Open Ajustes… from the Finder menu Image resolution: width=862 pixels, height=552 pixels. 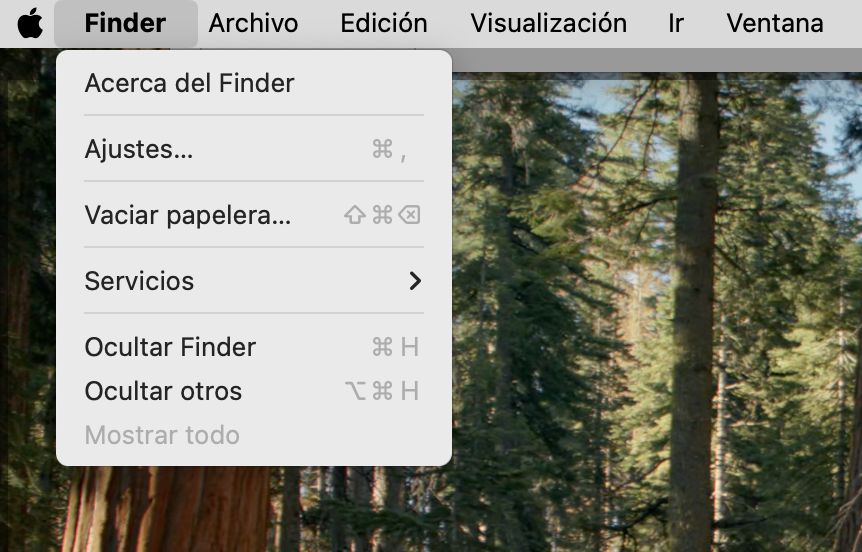click(x=254, y=149)
